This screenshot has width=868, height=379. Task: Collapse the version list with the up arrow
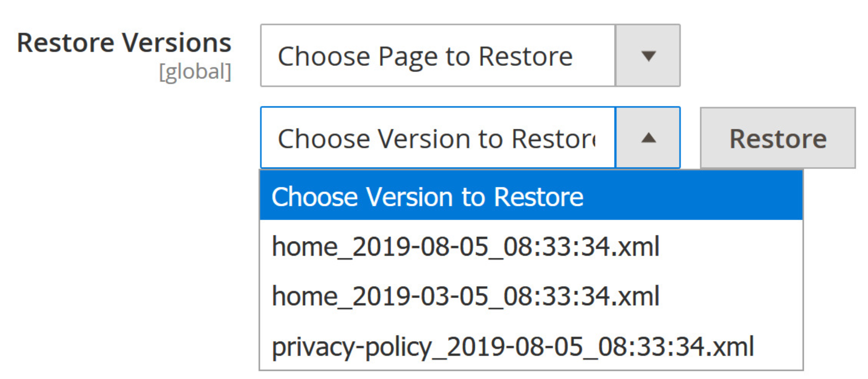pyautogui.click(x=648, y=138)
